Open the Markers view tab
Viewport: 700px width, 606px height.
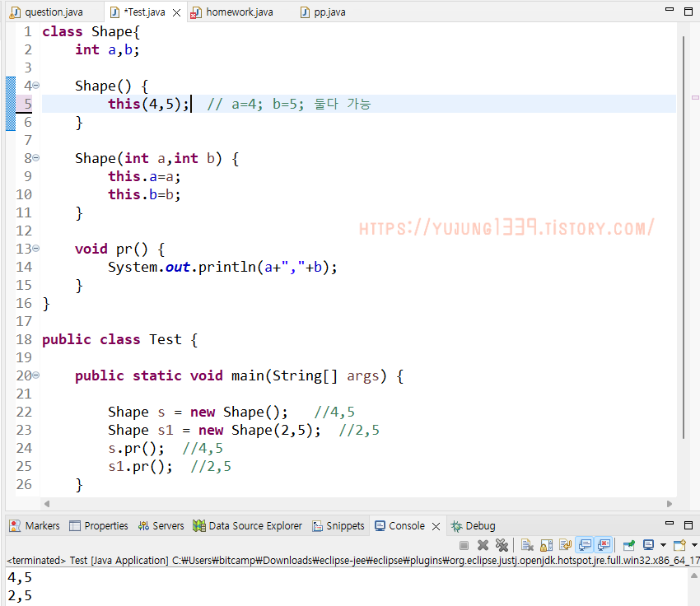[x=35, y=525]
